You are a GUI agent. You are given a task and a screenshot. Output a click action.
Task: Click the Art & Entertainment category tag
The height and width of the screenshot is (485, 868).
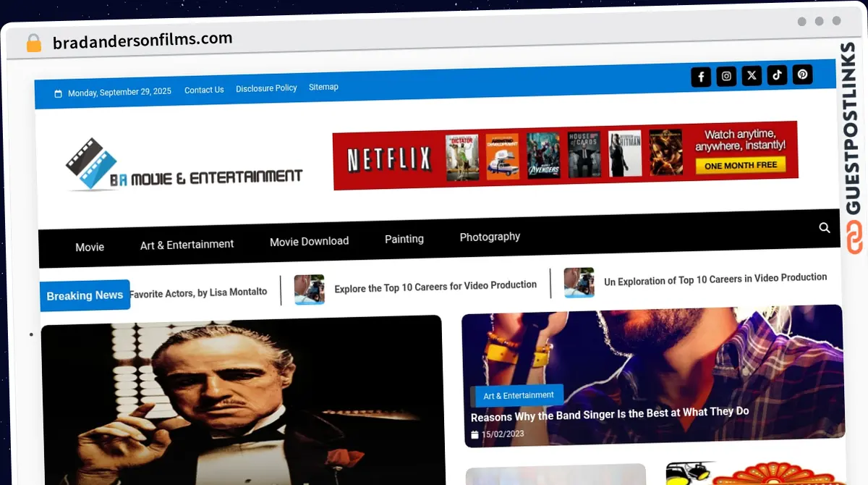(x=518, y=395)
